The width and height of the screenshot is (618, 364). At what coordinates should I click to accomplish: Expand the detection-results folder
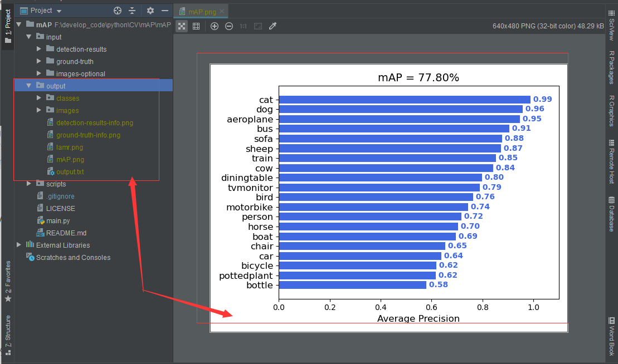pyautogui.click(x=38, y=49)
